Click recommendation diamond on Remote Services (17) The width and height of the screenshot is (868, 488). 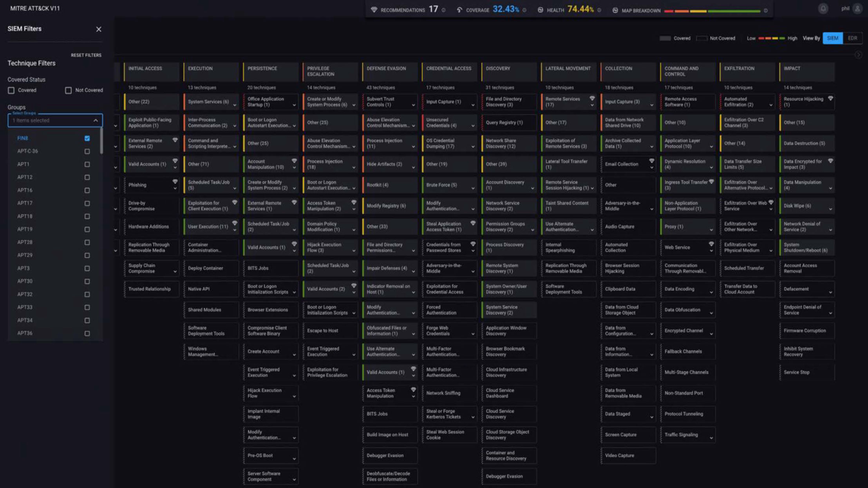[592, 98]
